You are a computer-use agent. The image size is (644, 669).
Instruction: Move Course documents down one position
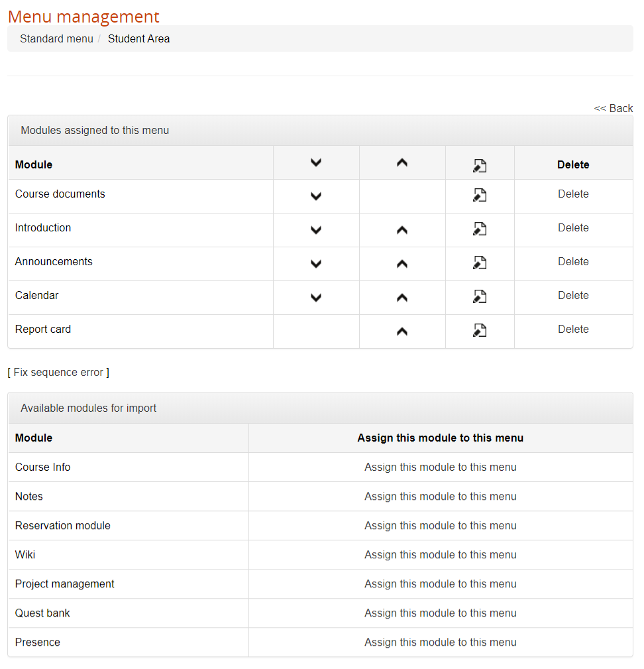click(x=316, y=194)
